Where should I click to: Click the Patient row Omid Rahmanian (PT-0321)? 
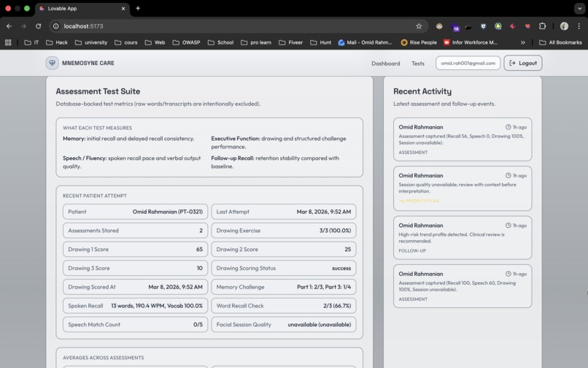click(136, 212)
